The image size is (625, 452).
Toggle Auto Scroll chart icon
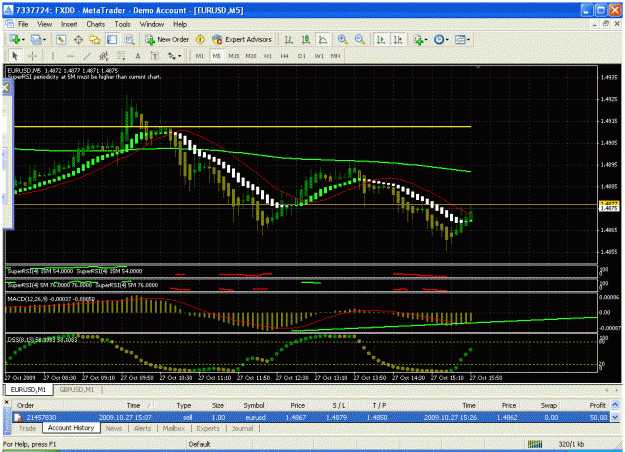[x=381, y=39]
